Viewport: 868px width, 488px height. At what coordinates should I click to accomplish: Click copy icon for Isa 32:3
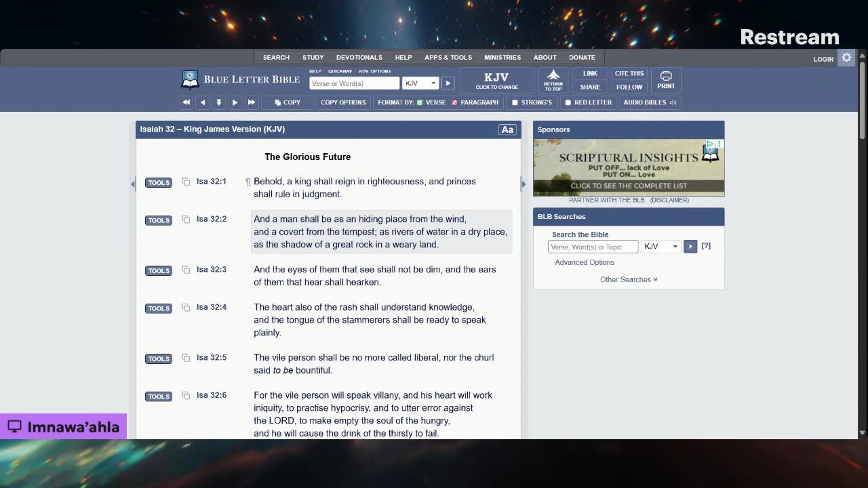click(186, 270)
